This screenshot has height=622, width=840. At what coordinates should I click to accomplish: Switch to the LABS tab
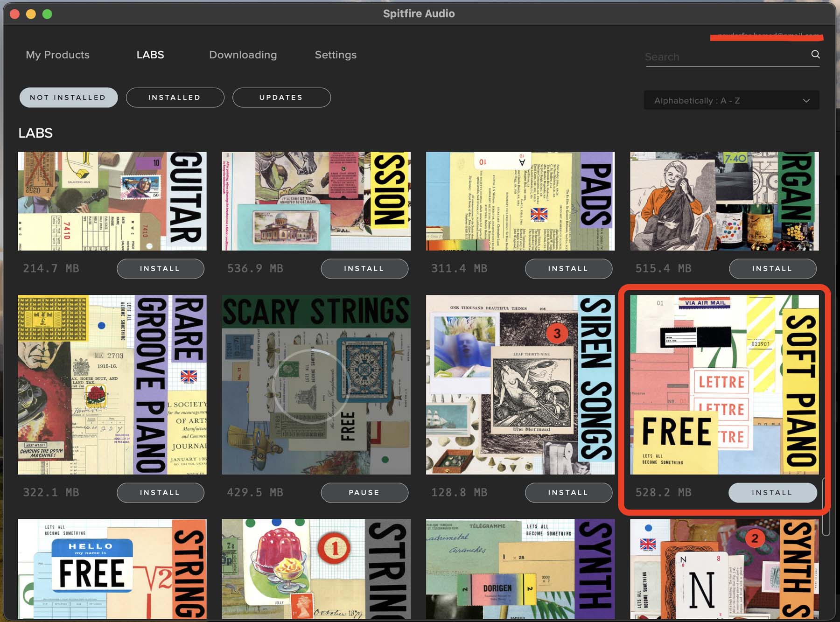[150, 55]
